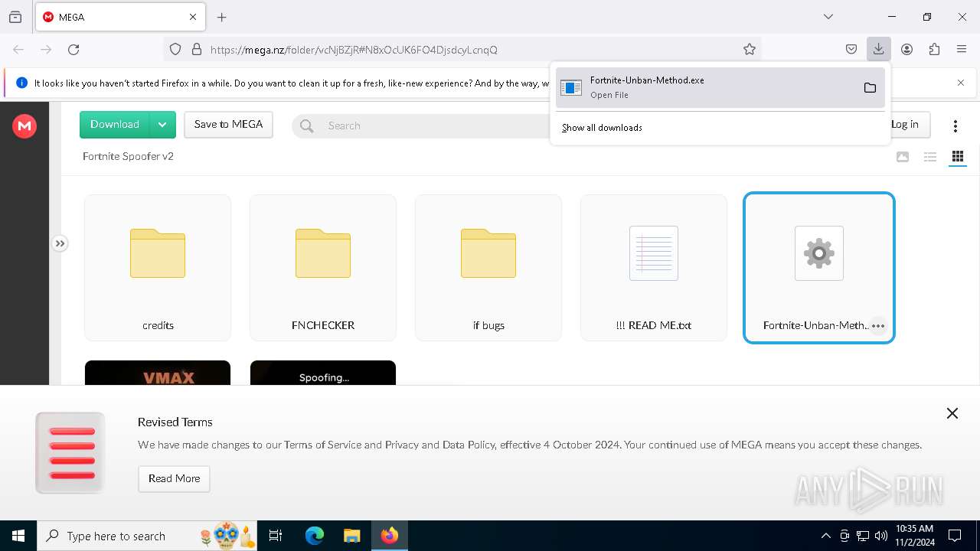The height and width of the screenshot is (551, 980).
Task: Open a new tab
Action: tap(222, 17)
